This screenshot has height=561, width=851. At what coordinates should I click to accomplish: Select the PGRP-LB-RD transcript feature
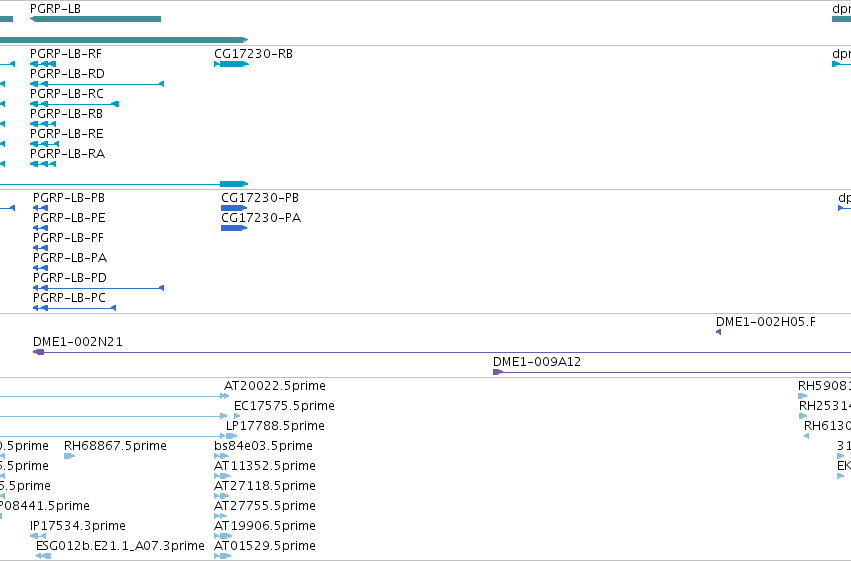pyautogui.click(x=97, y=84)
